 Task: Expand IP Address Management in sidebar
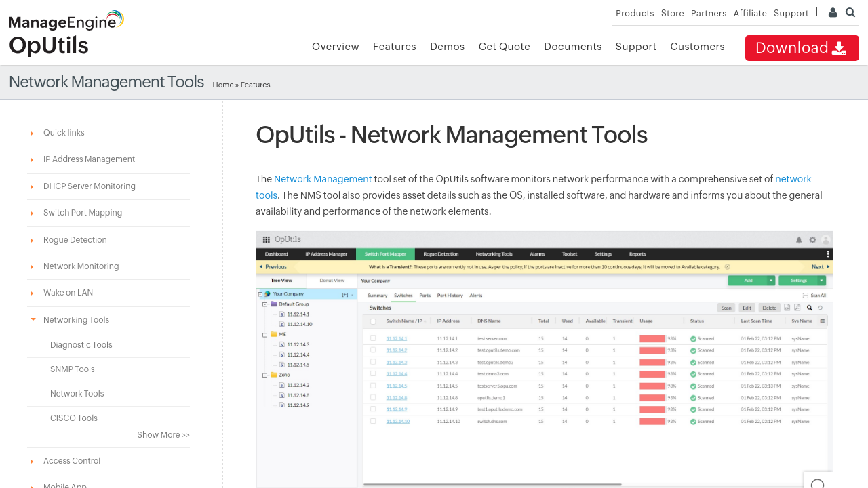(x=89, y=159)
